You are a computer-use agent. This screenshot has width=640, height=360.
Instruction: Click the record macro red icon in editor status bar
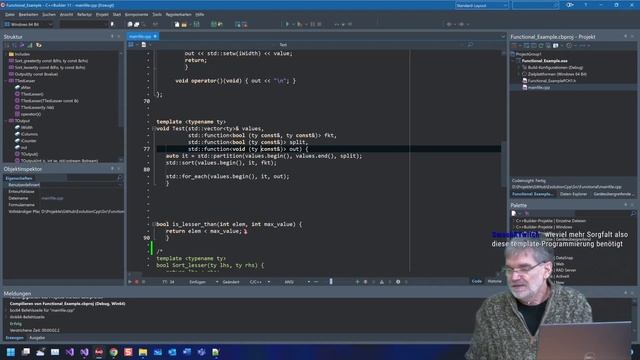click(137, 282)
